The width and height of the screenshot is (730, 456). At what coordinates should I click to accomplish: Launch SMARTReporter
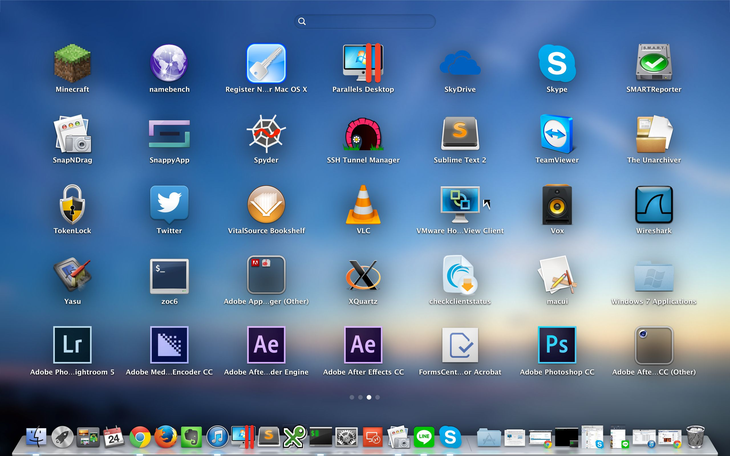click(x=654, y=63)
